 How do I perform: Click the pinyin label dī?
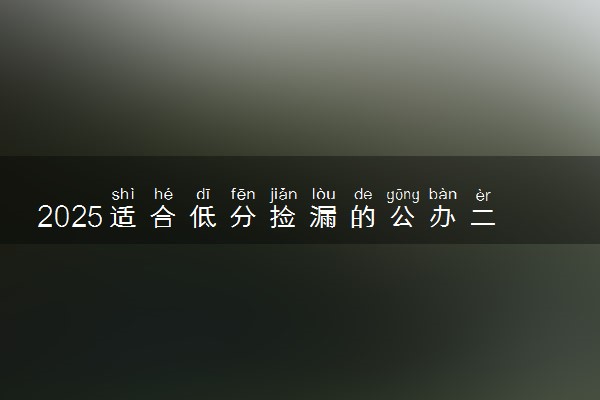point(203,194)
